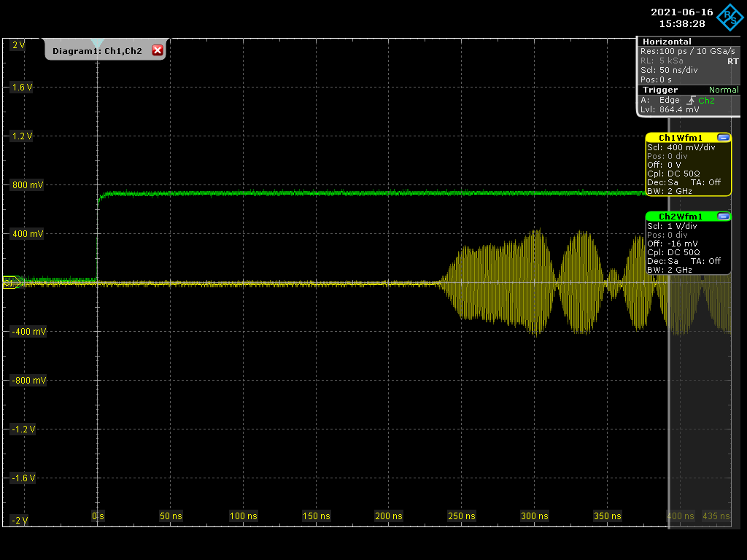Image resolution: width=747 pixels, height=560 pixels.
Task: Minimize the Ch1Wfm1 signal box
Action: 723,138
